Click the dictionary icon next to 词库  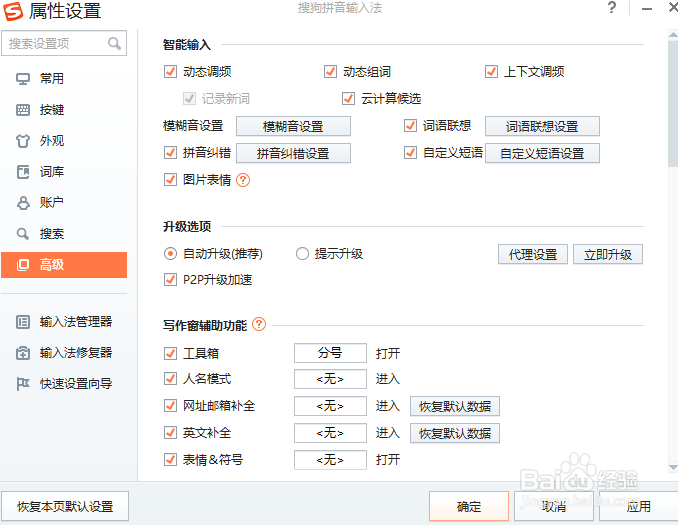point(23,172)
